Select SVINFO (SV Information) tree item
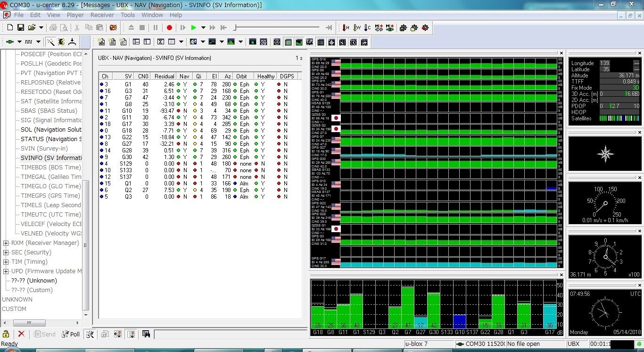 pyautogui.click(x=51, y=158)
